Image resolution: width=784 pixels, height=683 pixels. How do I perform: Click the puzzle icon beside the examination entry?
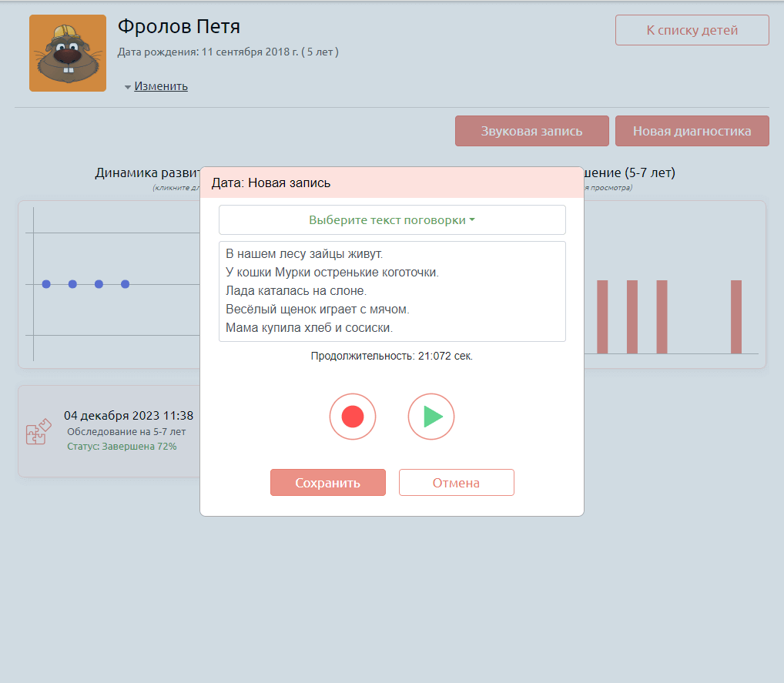click(x=39, y=431)
